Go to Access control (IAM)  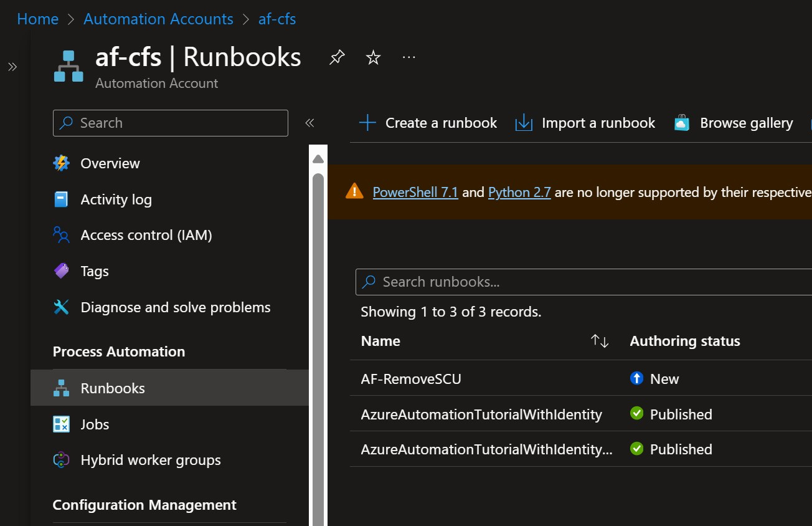146,235
